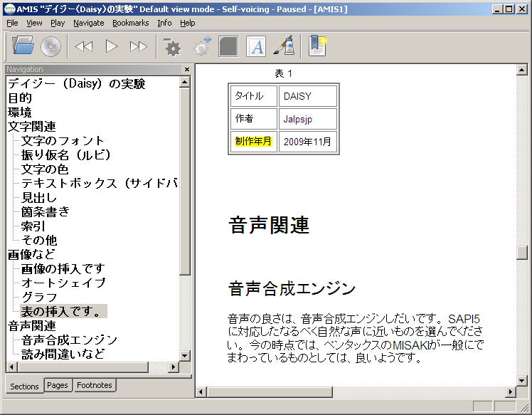Screen dimensions: 532x415
Task: Go to previous phrase with rewind button
Action: (83, 46)
